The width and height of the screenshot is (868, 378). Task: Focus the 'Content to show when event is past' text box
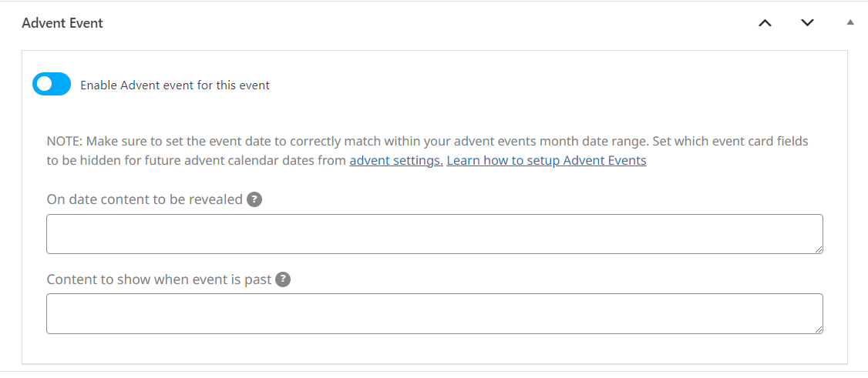pos(435,314)
